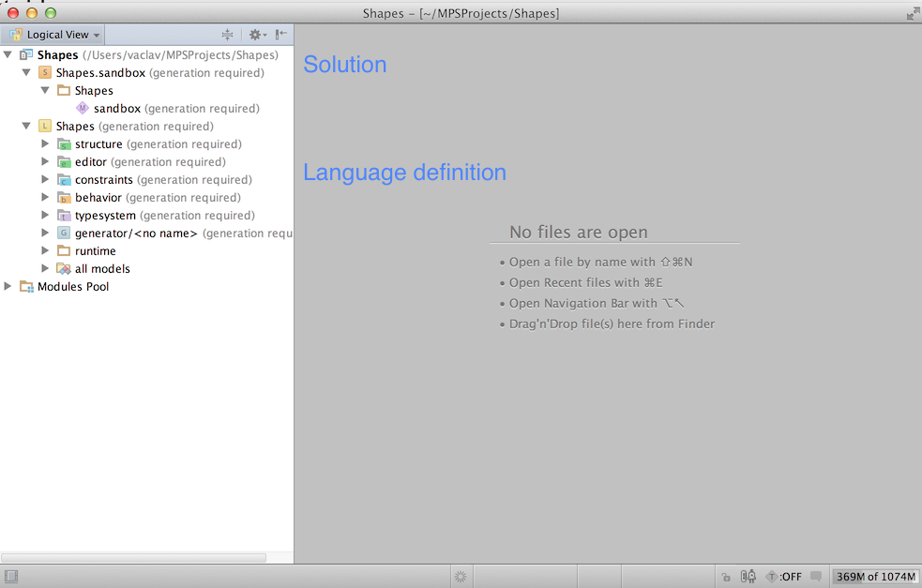Open the Logical View dropdown

[54, 35]
